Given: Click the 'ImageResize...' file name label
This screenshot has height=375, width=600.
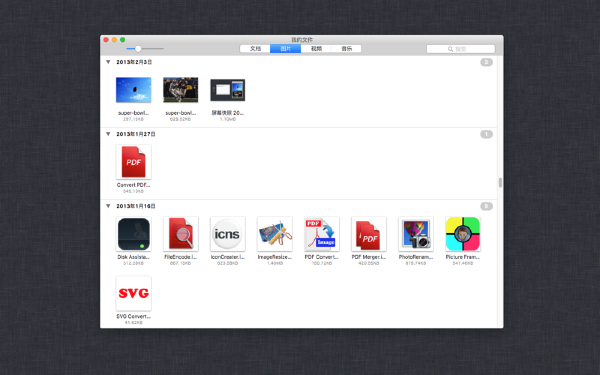Looking at the screenshot, I should coord(275,257).
